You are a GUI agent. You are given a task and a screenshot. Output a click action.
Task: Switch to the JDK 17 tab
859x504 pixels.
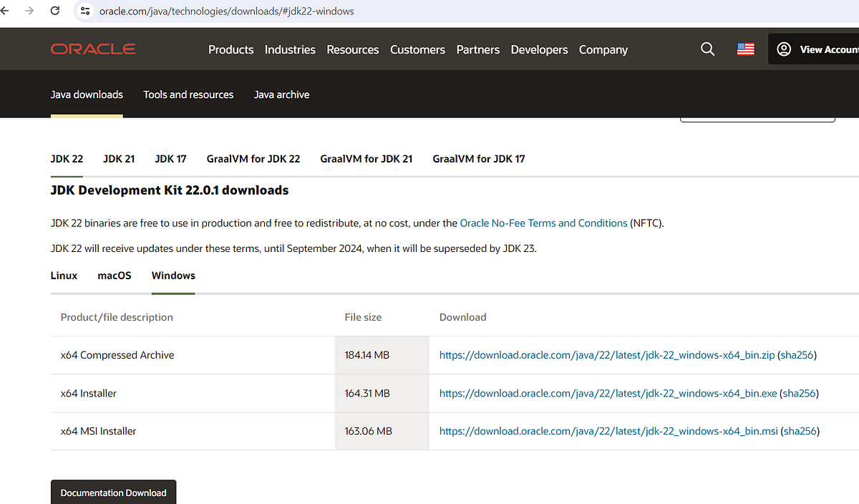pos(170,159)
